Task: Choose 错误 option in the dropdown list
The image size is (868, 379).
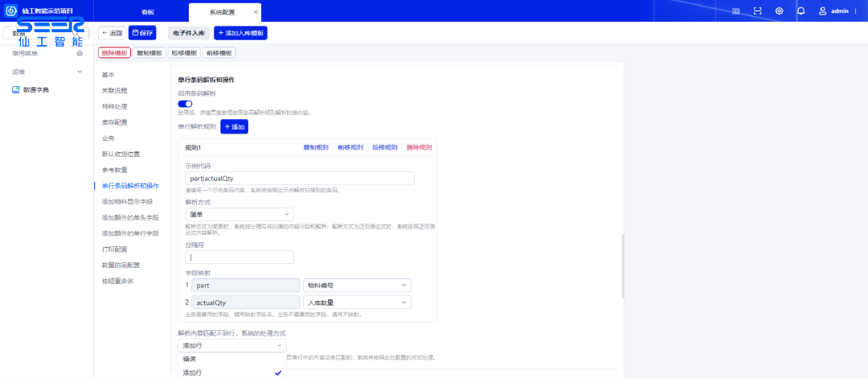Action: [190, 358]
